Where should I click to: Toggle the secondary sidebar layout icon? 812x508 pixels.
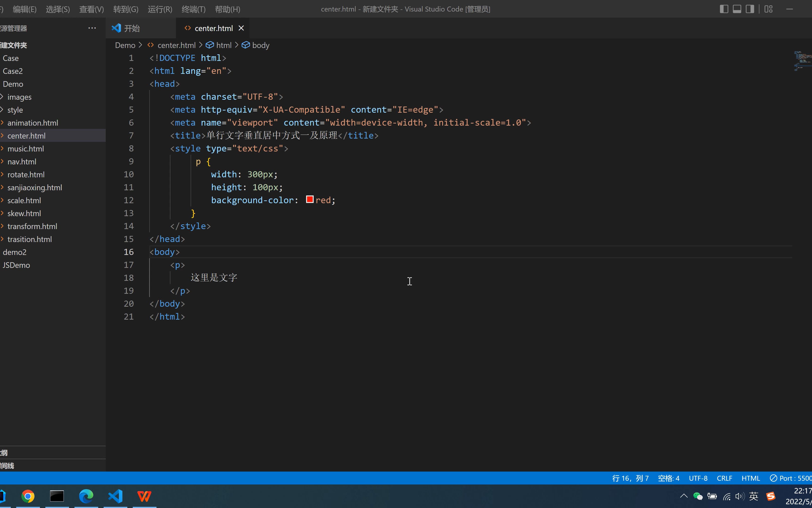tap(750, 9)
